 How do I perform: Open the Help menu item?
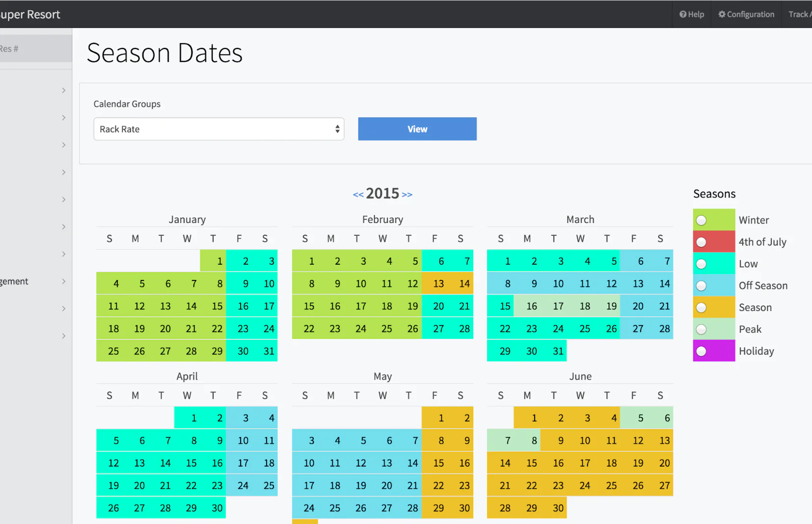pyautogui.click(x=692, y=14)
